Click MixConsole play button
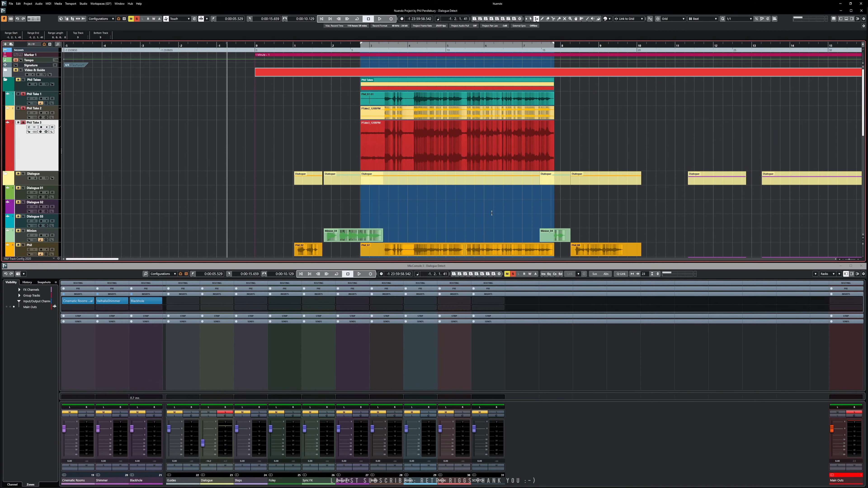This screenshot has height=488, width=868. [359, 274]
